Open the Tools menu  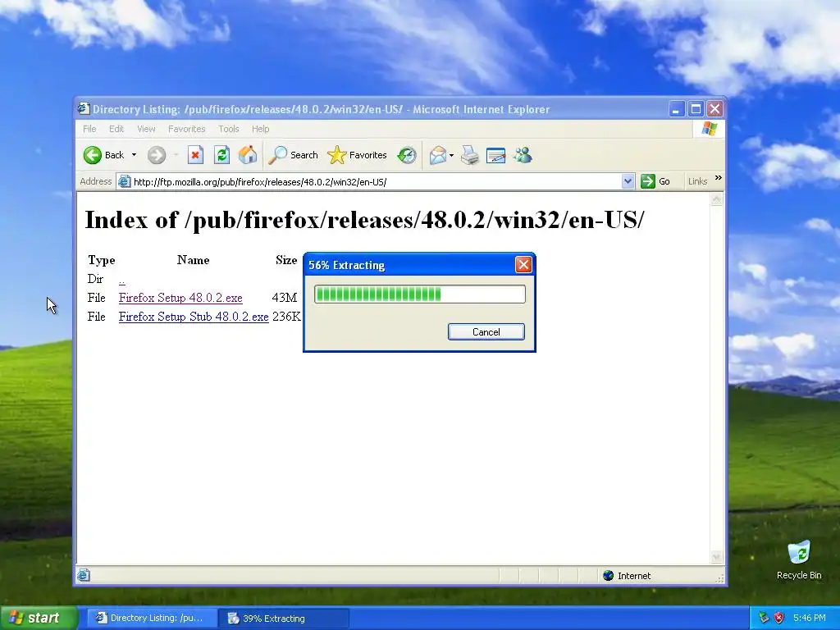tap(229, 129)
